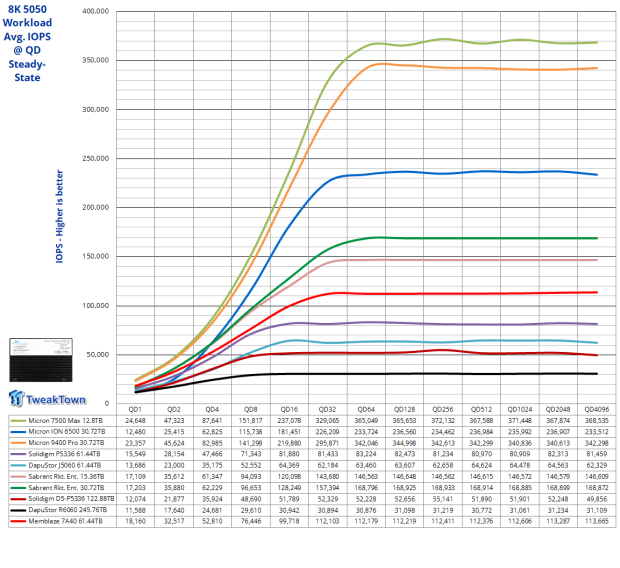Click the IOPS - Higher is better axis label

point(59,216)
